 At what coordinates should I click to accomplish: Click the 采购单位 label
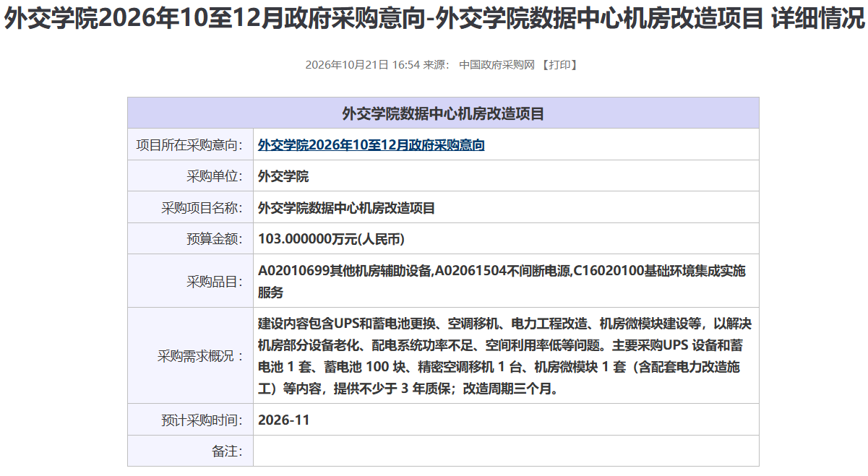pos(215,176)
